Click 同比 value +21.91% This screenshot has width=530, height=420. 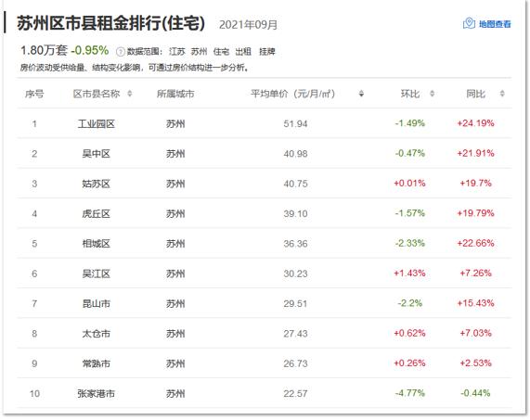point(475,153)
